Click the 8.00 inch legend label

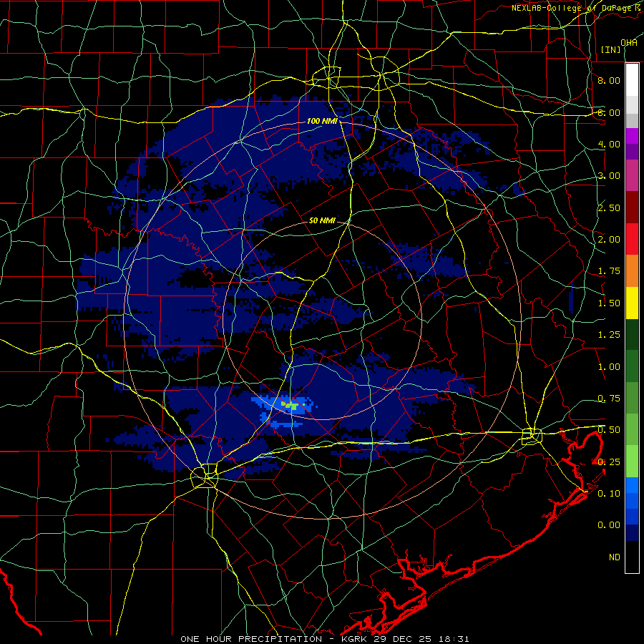(x=609, y=80)
